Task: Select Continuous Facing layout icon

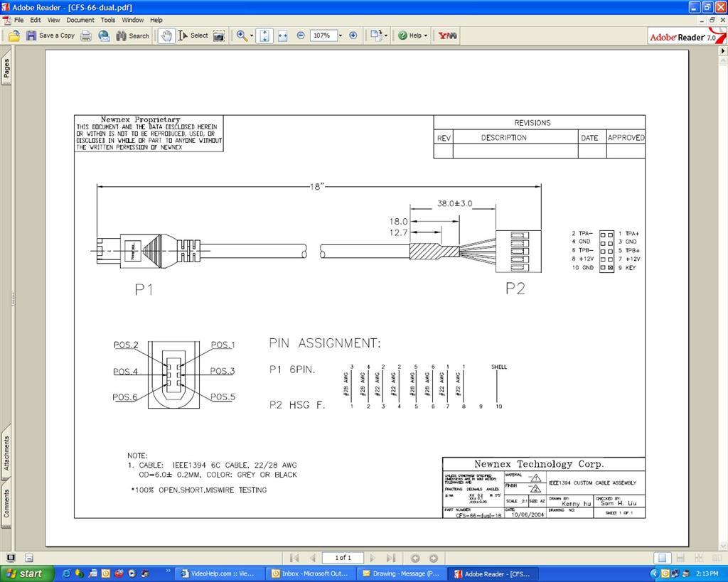Action: (698, 558)
